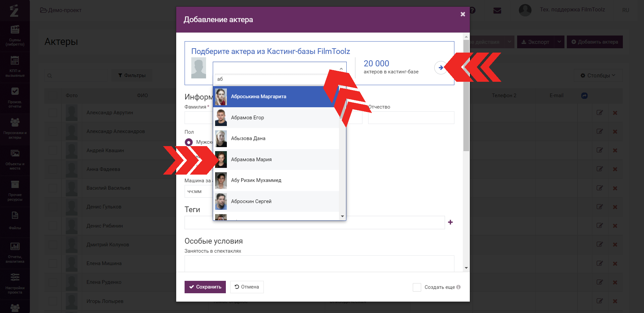The height and width of the screenshot is (313, 644).
Task: Tick checkbox for Елена Руденко row
Action: [53, 282]
